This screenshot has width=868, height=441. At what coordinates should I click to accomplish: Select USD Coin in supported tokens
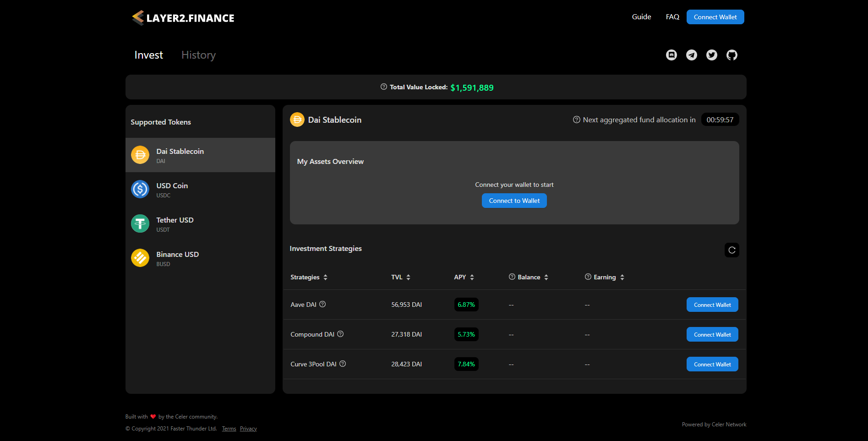point(200,189)
